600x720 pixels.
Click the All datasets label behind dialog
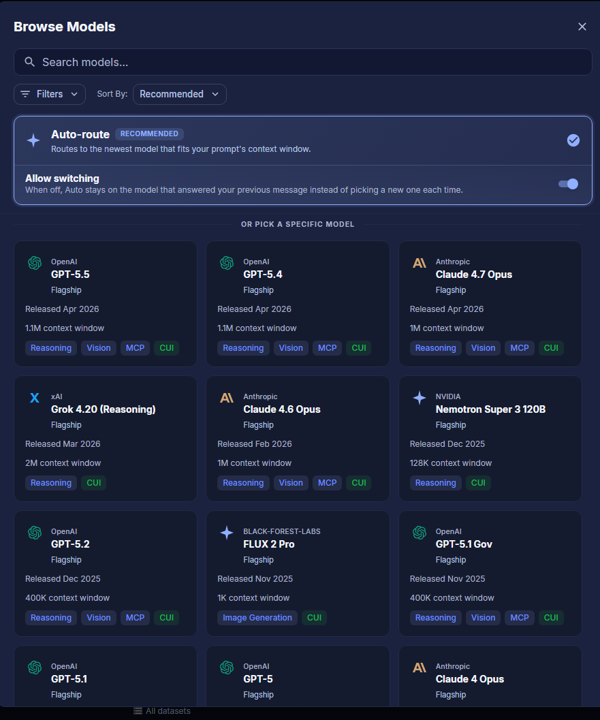tap(168, 711)
